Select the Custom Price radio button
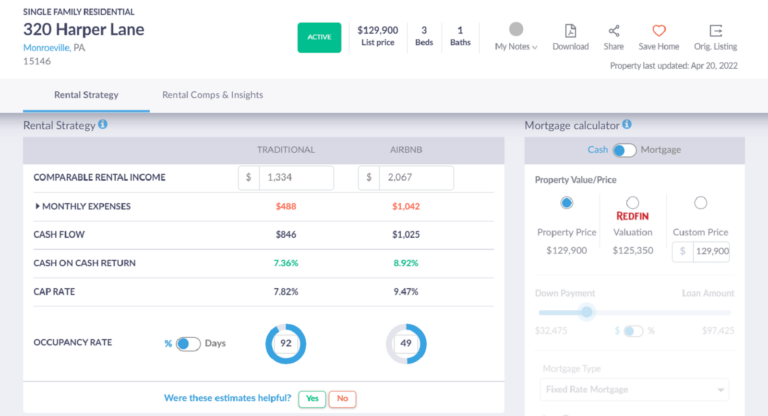Image resolution: width=768 pixels, height=416 pixels. click(x=700, y=203)
